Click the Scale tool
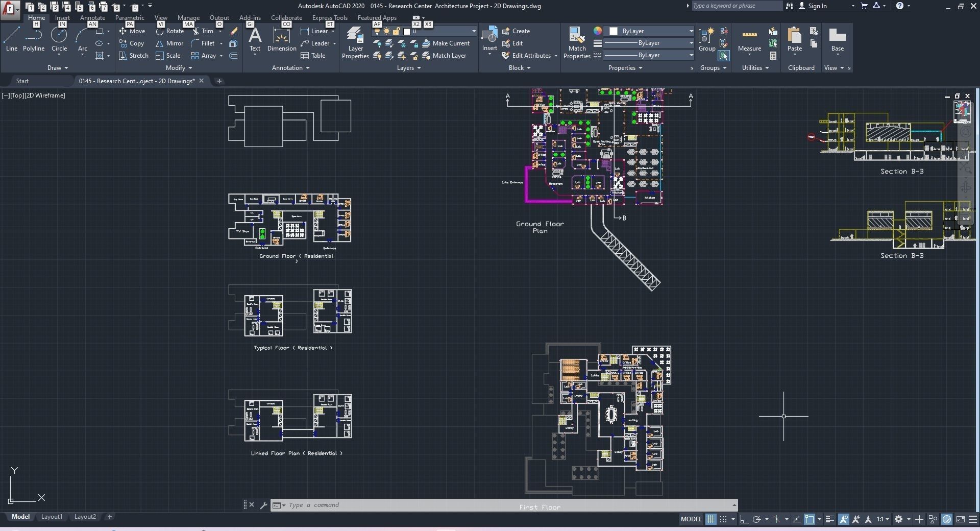Viewport: 980px width, 531px height. 168,56
